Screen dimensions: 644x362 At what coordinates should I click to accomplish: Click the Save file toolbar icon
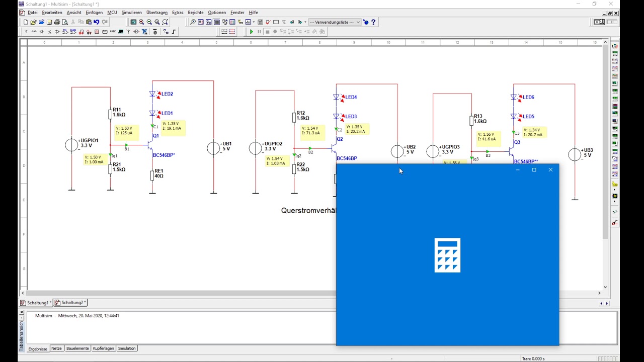(x=49, y=22)
